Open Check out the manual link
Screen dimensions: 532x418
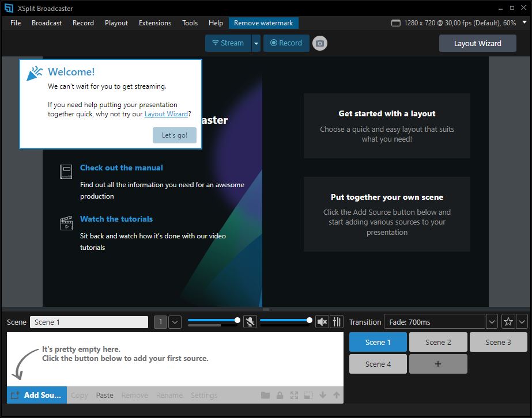[121, 168]
